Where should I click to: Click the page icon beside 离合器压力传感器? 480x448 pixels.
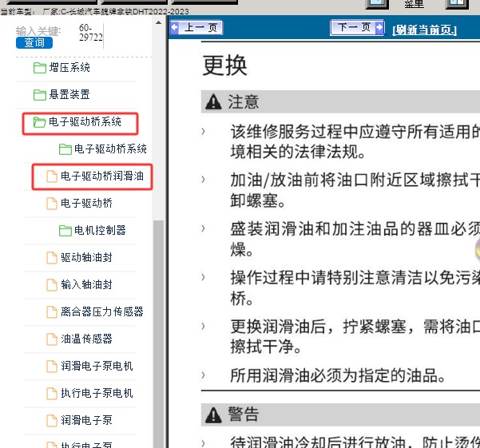tap(52, 311)
